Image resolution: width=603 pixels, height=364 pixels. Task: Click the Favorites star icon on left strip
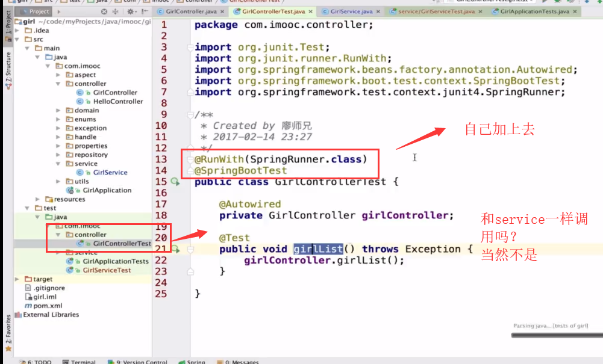(8, 348)
